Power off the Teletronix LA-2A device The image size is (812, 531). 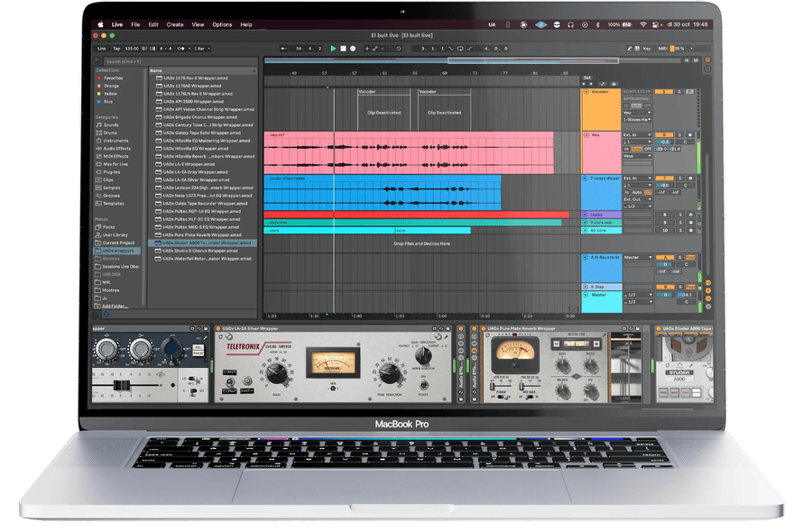(x=424, y=383)
